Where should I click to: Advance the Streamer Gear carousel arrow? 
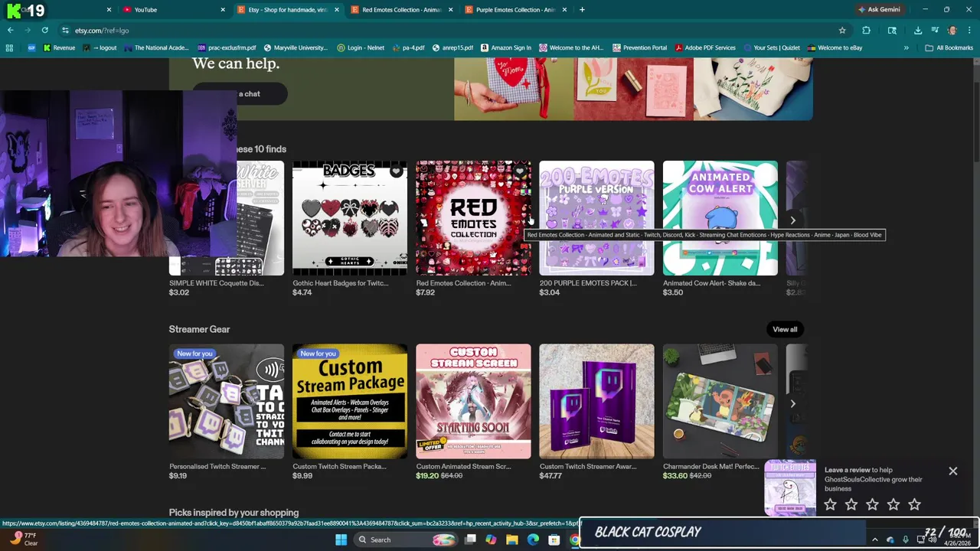pyautogui.click(x=792, y=403)
